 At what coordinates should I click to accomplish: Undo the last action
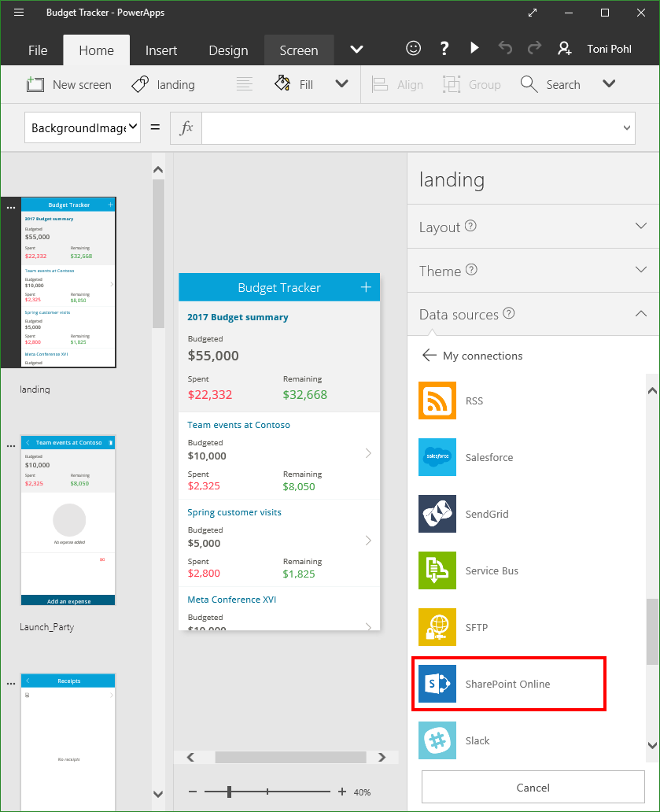click(x=505, y=48)
